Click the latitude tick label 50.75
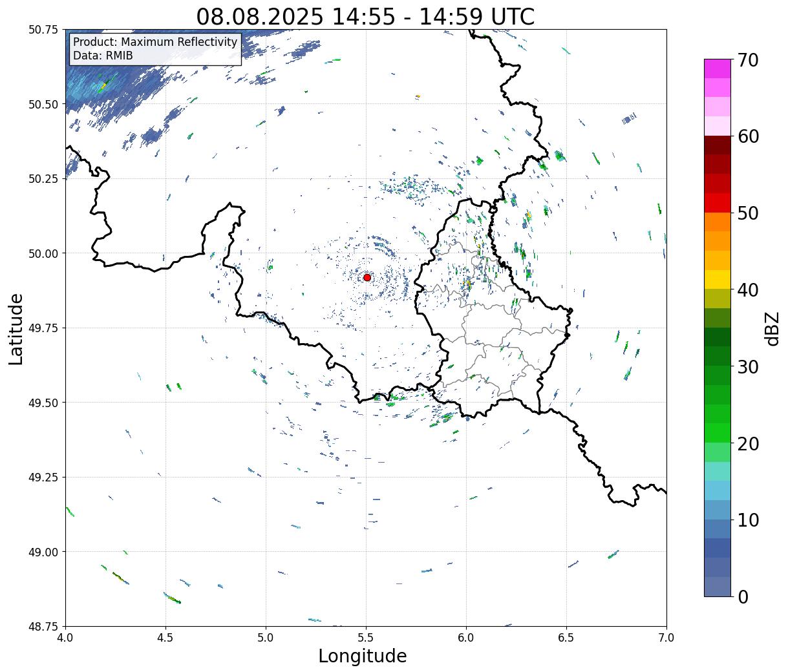The width and height of the screenshot is (788, 672). click(x=43, y=30)
